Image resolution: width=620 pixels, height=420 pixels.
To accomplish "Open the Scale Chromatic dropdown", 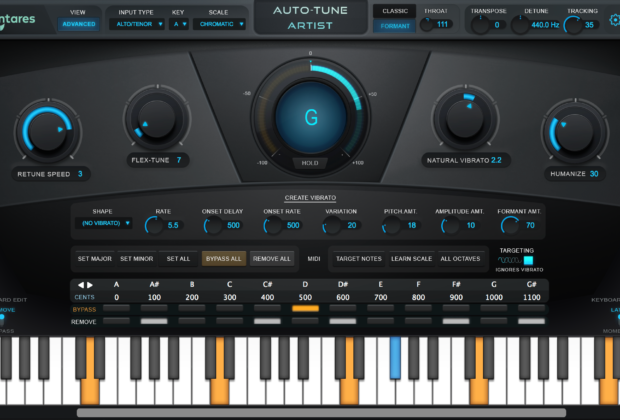I will [x=219, y=24].
